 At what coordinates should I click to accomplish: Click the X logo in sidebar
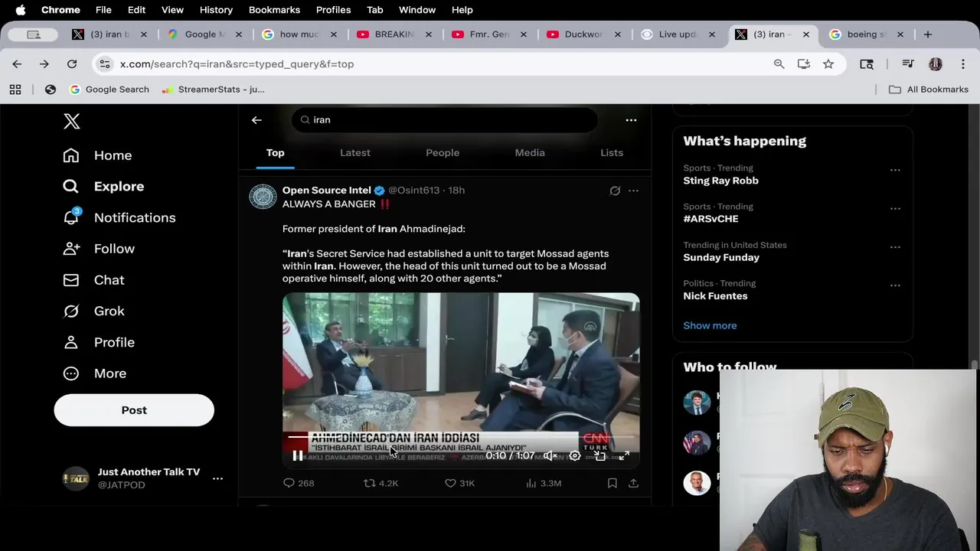(71, 121)
